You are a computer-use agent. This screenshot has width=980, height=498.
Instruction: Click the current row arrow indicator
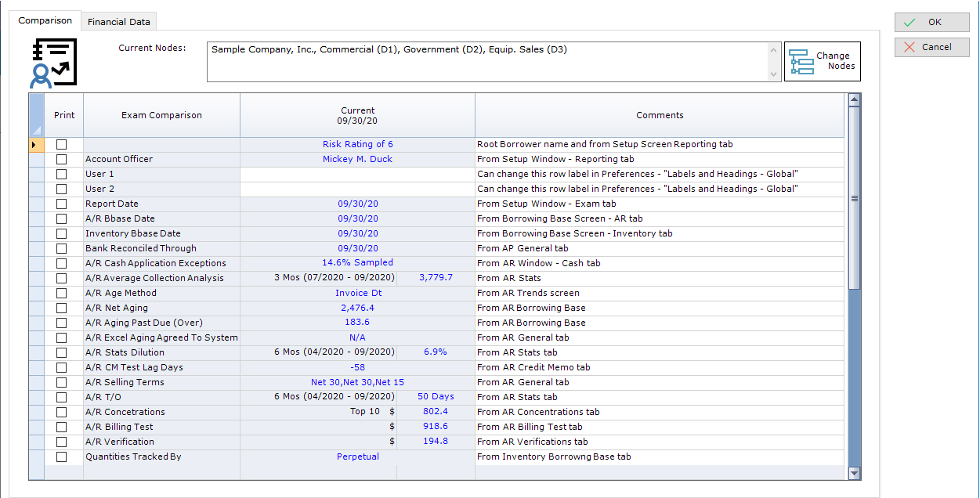pyautogui.click(x=33, y=145)
